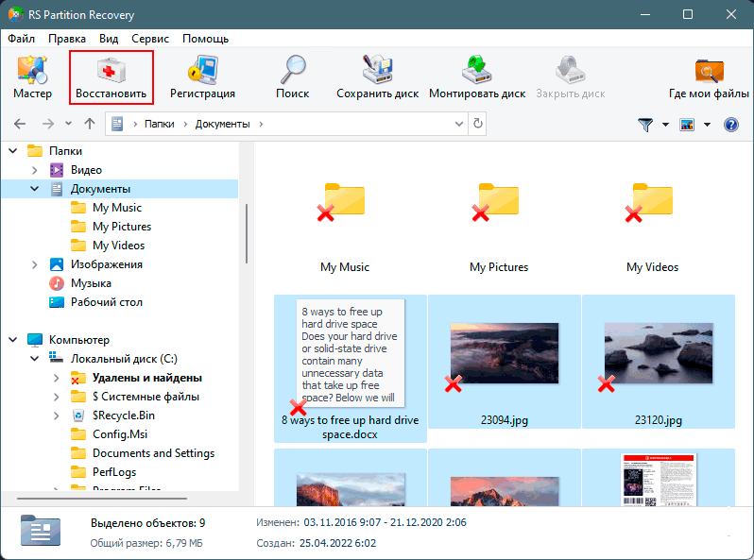Click Документы in the breadcrumb path
Image resolution: width=754 pixels, height=560 pixels.
222,124
